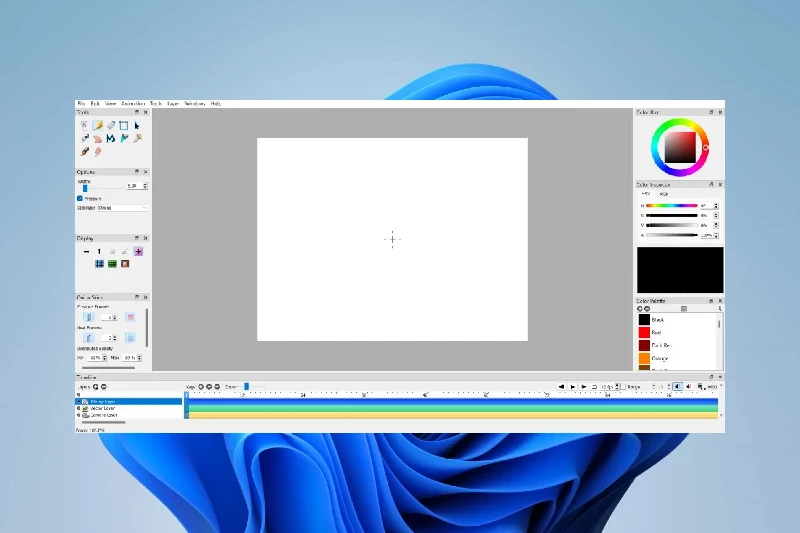This screenshot has height=533, width=800.
Task: Jump to the first frame
Action: [561, 387]
